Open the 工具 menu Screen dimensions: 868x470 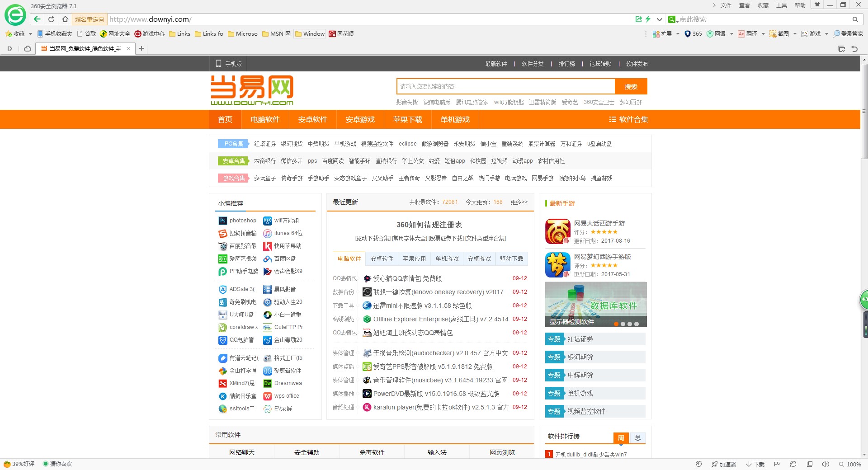(x=782, y=5)
